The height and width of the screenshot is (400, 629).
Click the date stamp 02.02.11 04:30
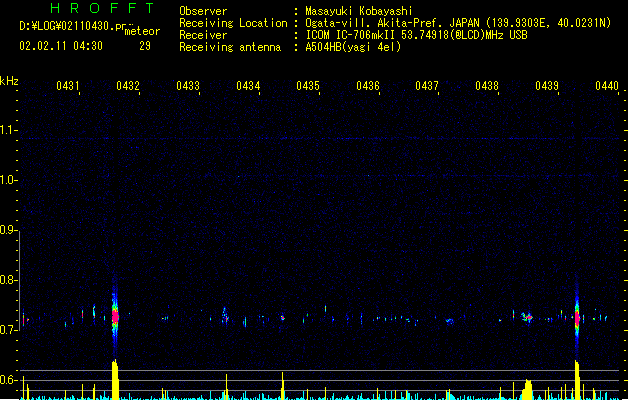(x=61, y=46)
